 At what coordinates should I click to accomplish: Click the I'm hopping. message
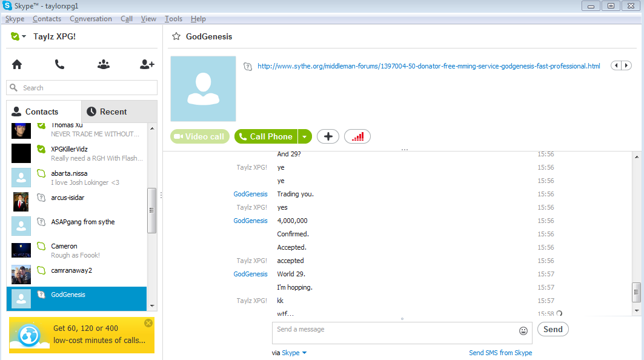[x=294, y=287]
